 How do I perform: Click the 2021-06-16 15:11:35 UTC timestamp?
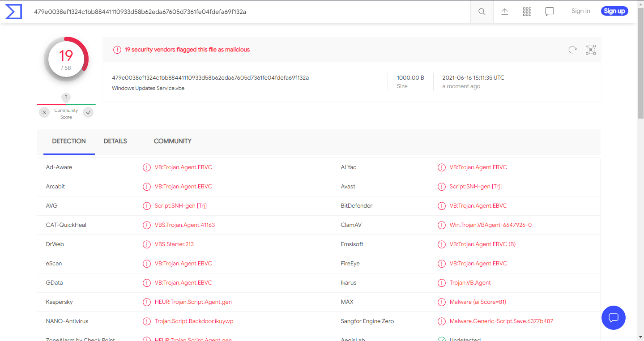(473, 78)
